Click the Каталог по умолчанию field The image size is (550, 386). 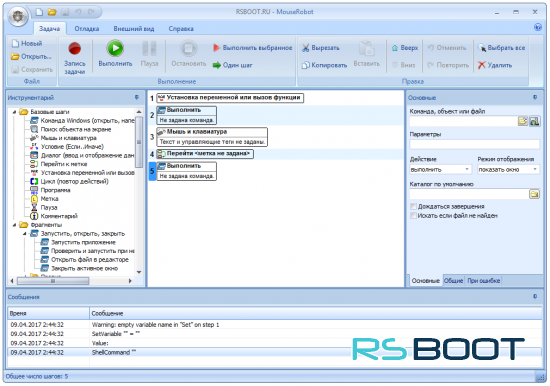469,194
